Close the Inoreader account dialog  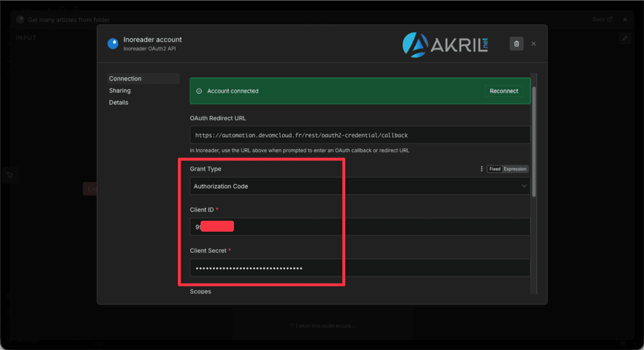[x=533, y=43]
